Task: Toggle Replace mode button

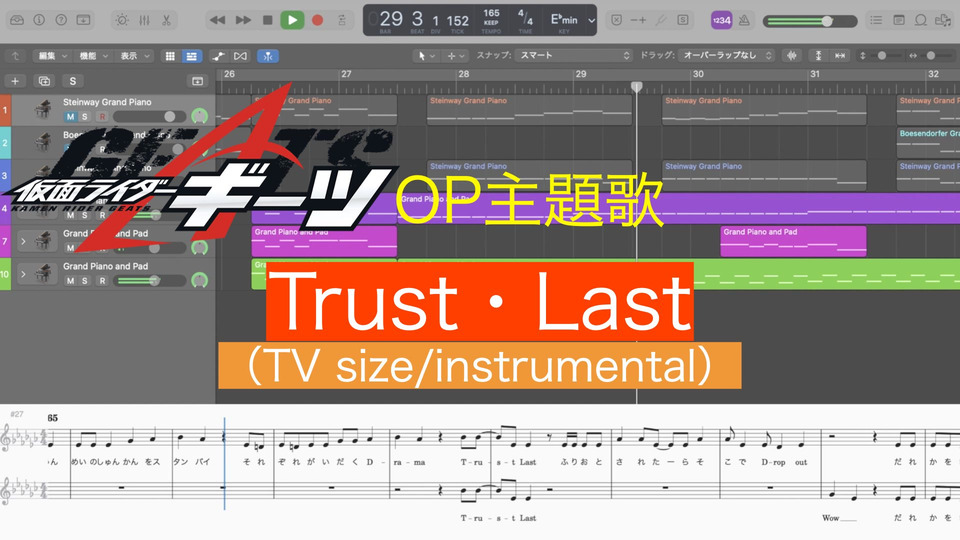Action: click(x=617, y=20)
